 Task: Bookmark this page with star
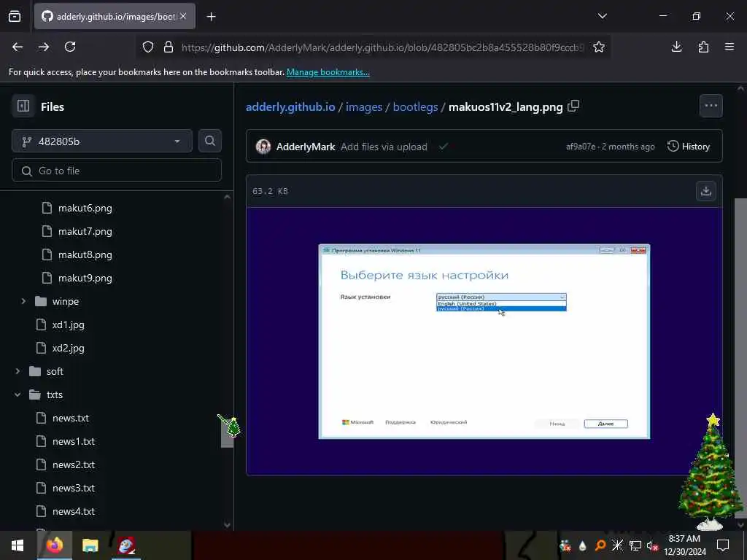(599, 47)
